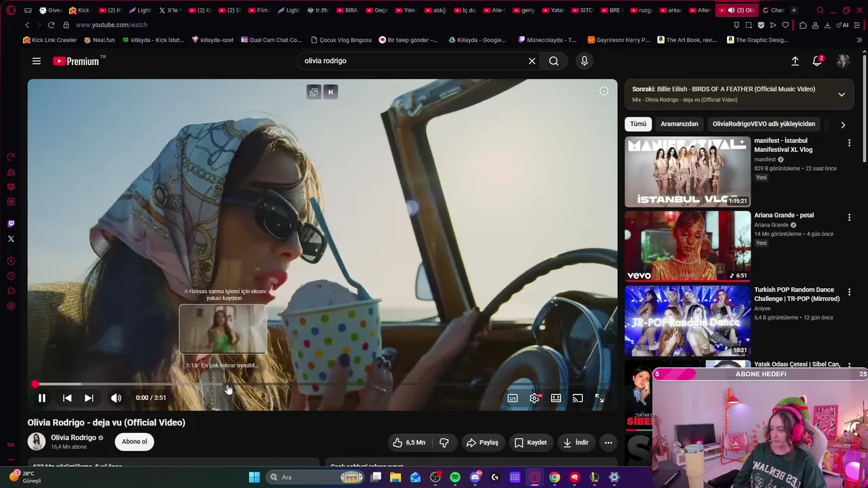Skip to the next video

tap(89, 398)
